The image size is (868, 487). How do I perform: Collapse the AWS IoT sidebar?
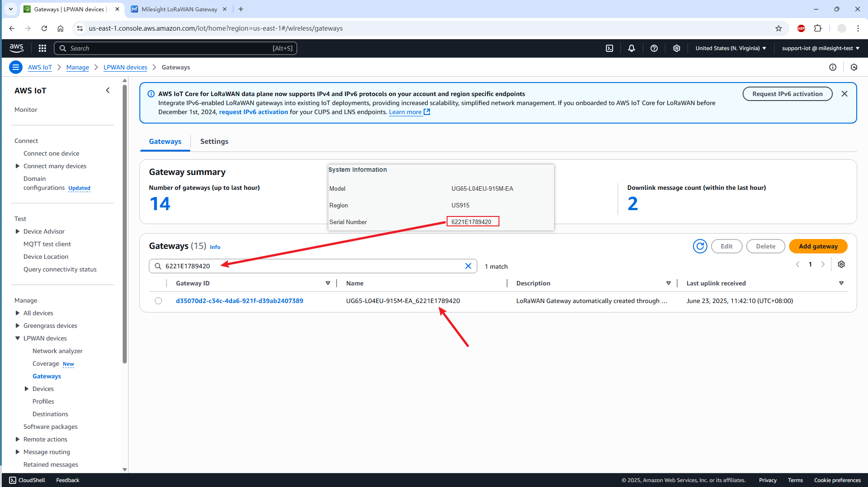pyautogui.click(x=108, y=90)
